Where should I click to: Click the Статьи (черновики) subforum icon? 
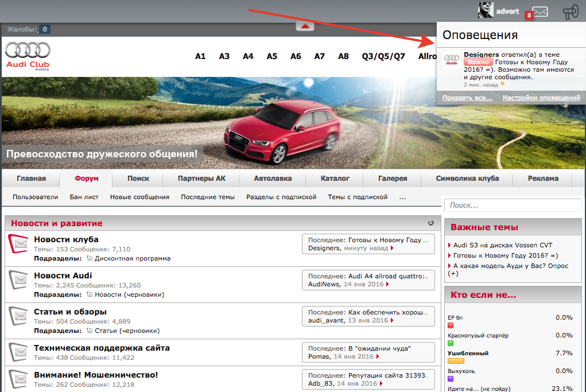click(90, 331)
